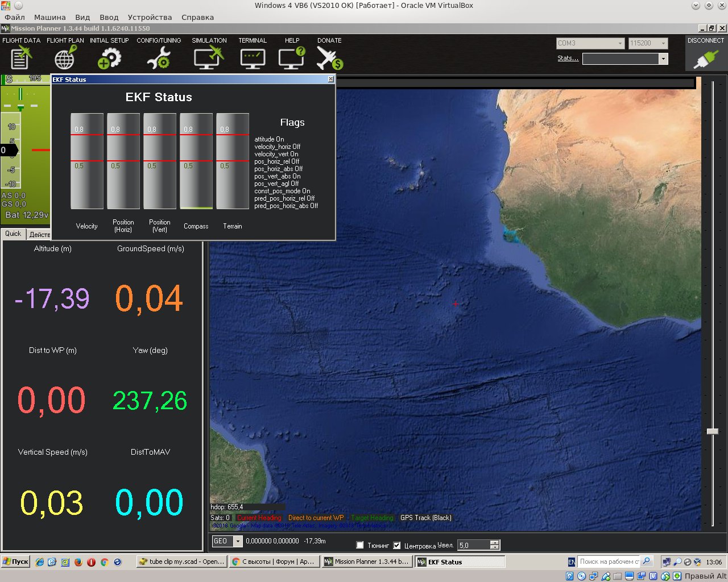Open the Terminal icon
The width and height of the screenshot is (728, 582).
point(253,57)
